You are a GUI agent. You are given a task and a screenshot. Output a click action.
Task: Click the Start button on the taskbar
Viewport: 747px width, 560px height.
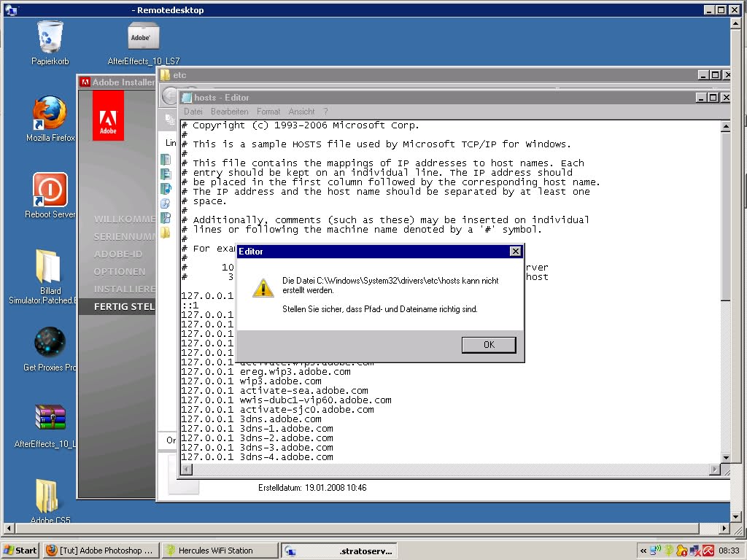(x=20, y=551)
